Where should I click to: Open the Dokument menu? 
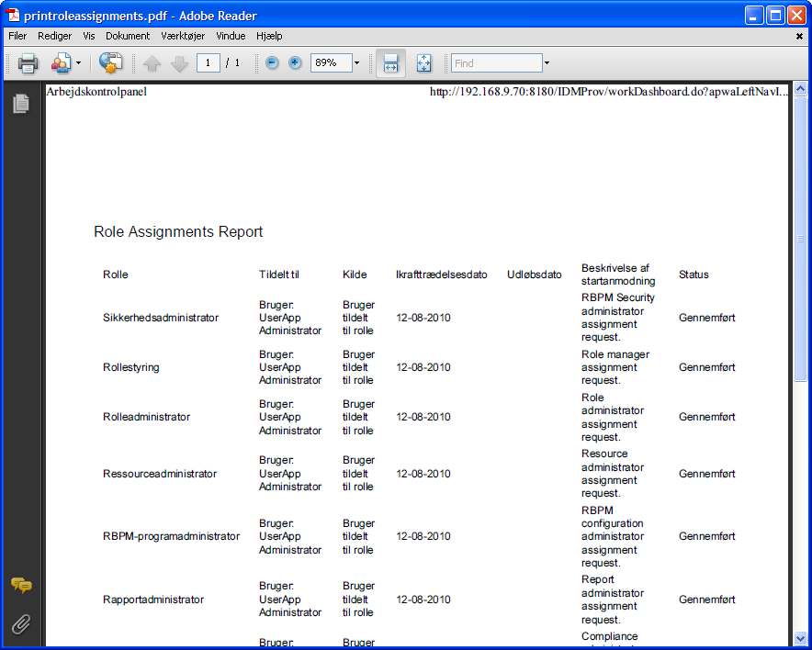point(128,36)
